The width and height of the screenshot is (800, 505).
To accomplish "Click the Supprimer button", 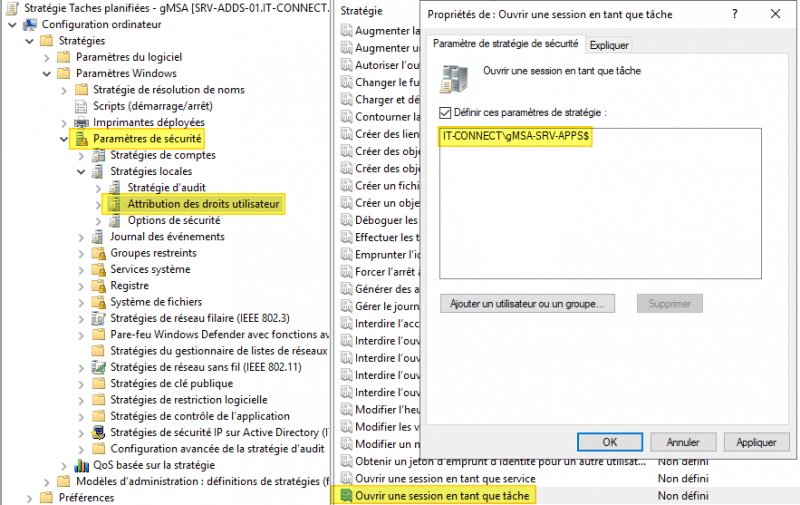I will [669, 304].
